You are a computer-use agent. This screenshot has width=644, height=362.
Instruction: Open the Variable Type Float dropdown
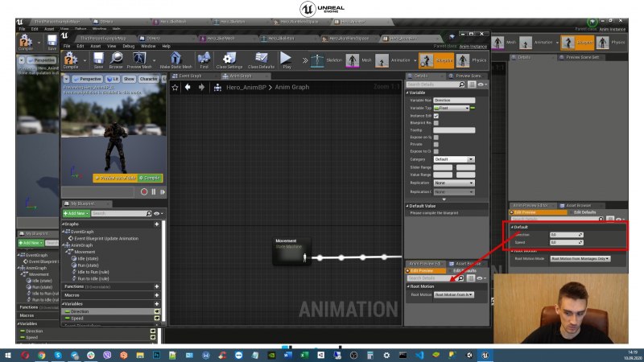452,108
